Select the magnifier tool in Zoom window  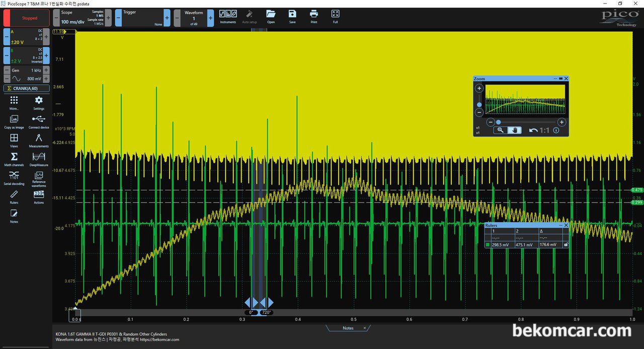(500, 130)
